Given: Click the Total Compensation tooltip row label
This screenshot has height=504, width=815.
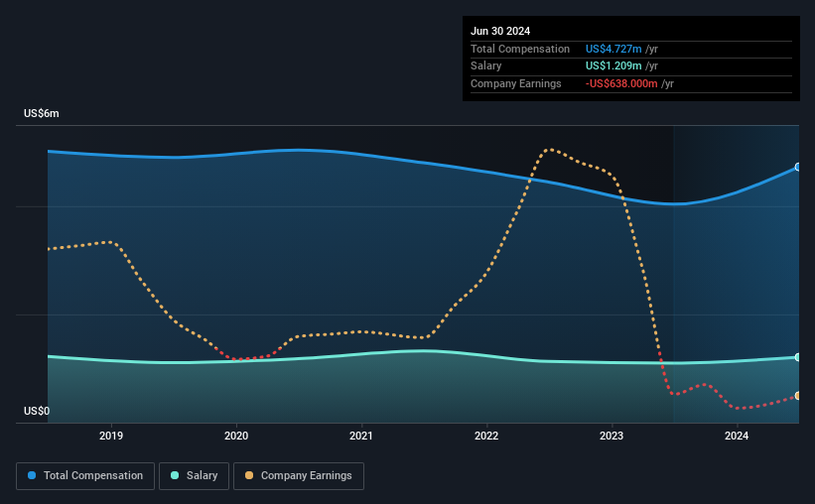Looking at the screenshot, I should [520, 49].
